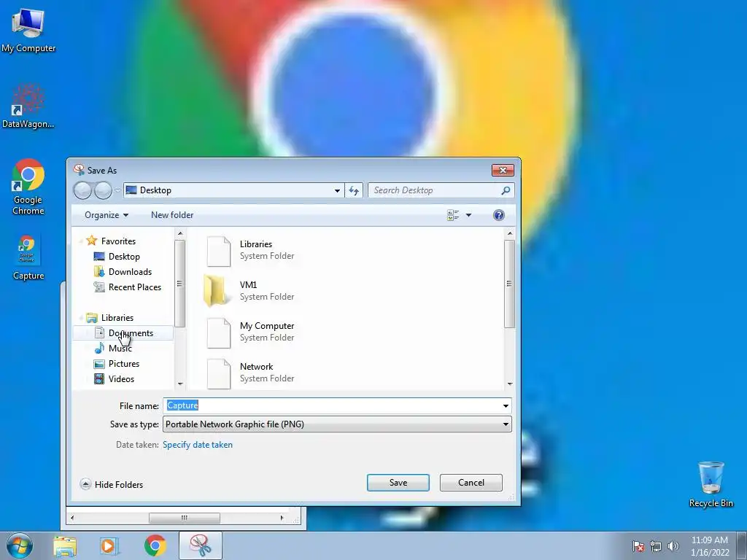
Task: Select Capture image file on desktop
Action: point(28,257)
